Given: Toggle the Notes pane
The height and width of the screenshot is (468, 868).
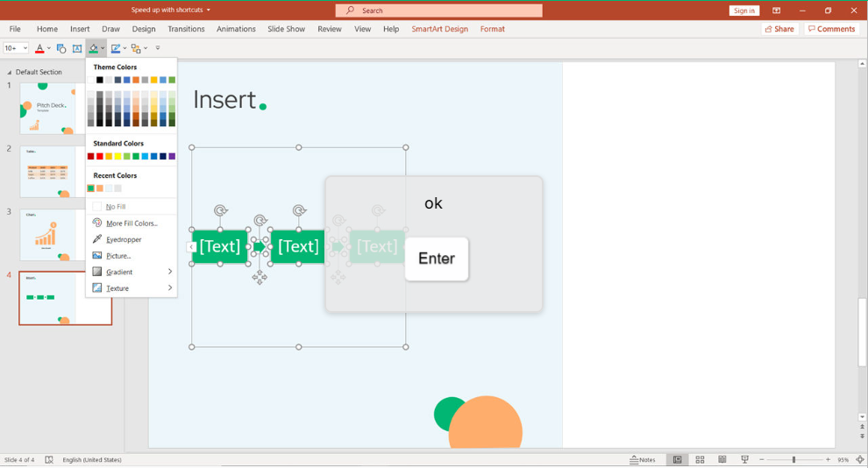Looking at the screenshot, I should click(x=643, y=460).
